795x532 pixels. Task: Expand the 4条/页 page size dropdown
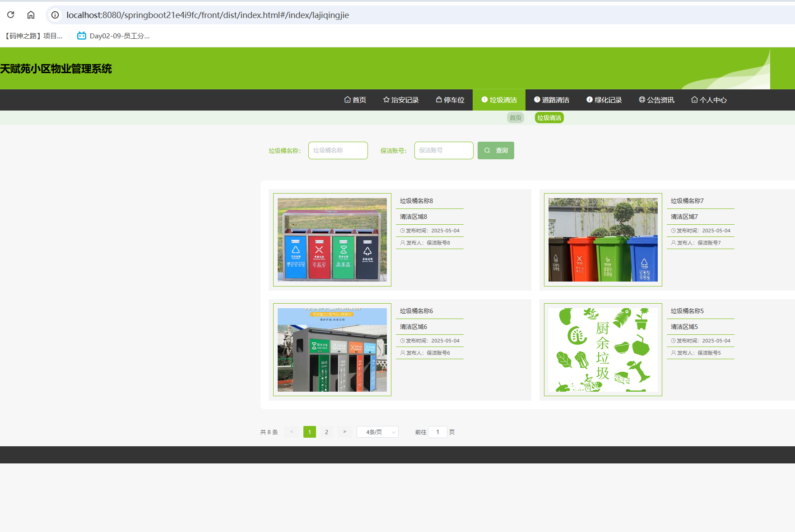click(x=377, y=432)
